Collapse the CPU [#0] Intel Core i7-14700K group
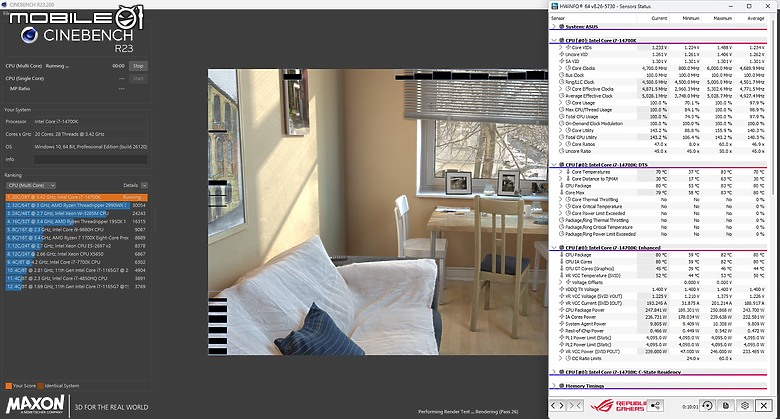The height and width of the screenshot is (419, 780). pyautogui.click(x=554, y=40)
